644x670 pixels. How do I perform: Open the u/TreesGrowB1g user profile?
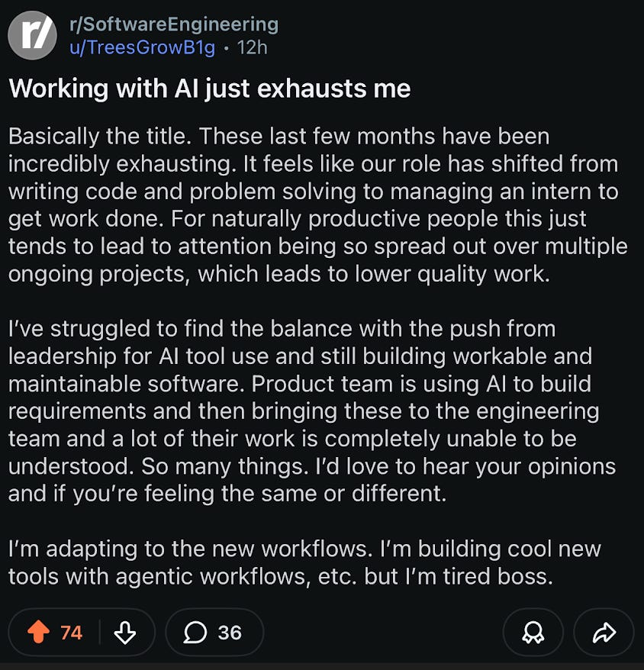coord(143,47)
